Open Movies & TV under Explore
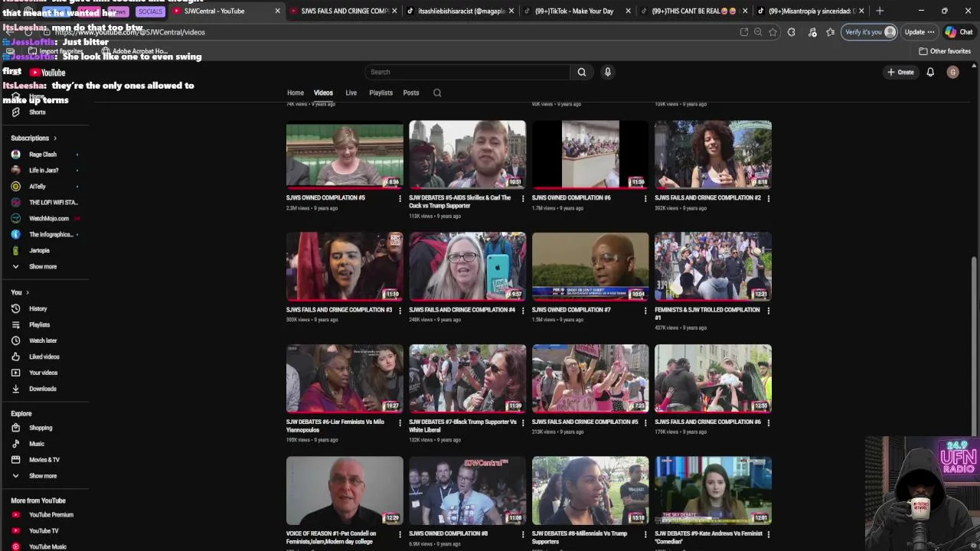This screenshot has height=551, width=980. (44, 460)
